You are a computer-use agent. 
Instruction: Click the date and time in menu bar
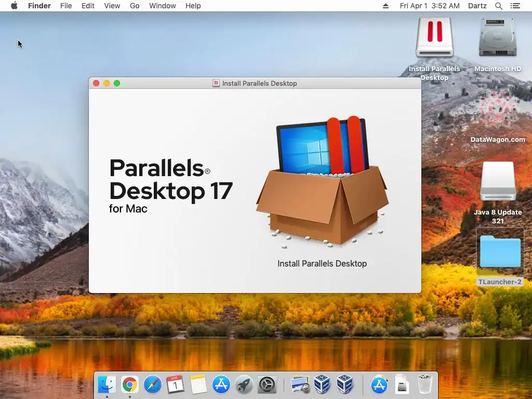[x=430, y=6]
